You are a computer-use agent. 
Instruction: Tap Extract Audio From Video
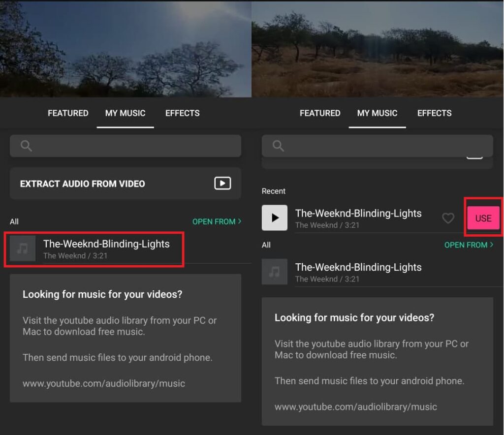coord(82,184)
